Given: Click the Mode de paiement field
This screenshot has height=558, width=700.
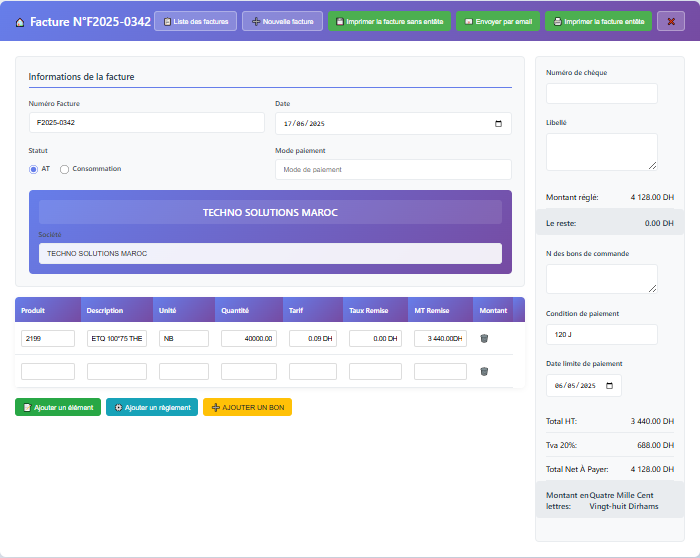Looking at the screenshot, I should (393, 170).
